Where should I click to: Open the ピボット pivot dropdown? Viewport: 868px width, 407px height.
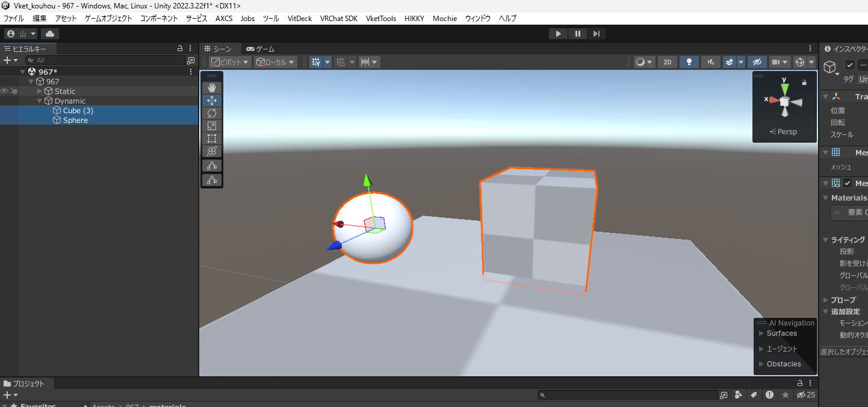(x=230, y=62)
